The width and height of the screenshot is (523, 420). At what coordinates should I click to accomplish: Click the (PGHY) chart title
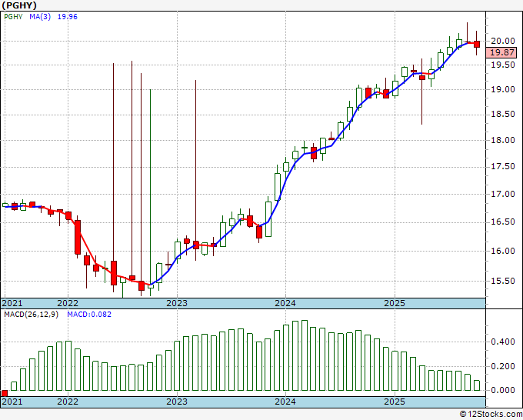pos(19,5)
